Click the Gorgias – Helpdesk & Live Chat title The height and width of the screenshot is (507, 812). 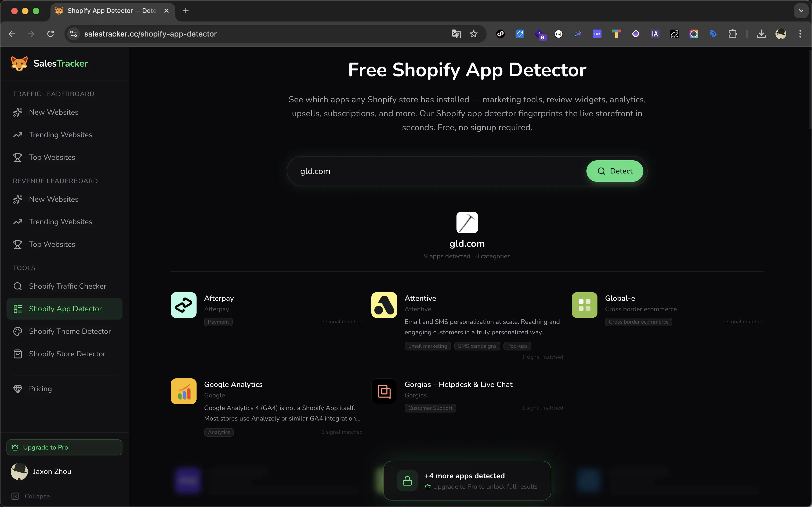click(458, 384)
